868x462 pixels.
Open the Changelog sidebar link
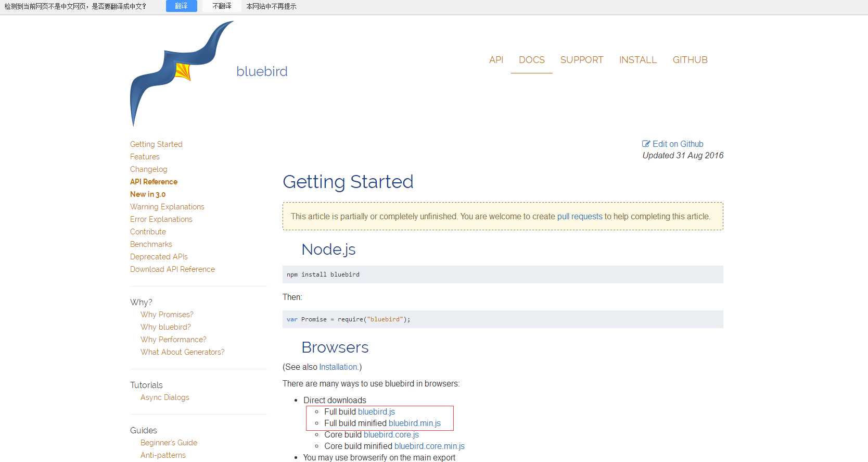point(149,169)
